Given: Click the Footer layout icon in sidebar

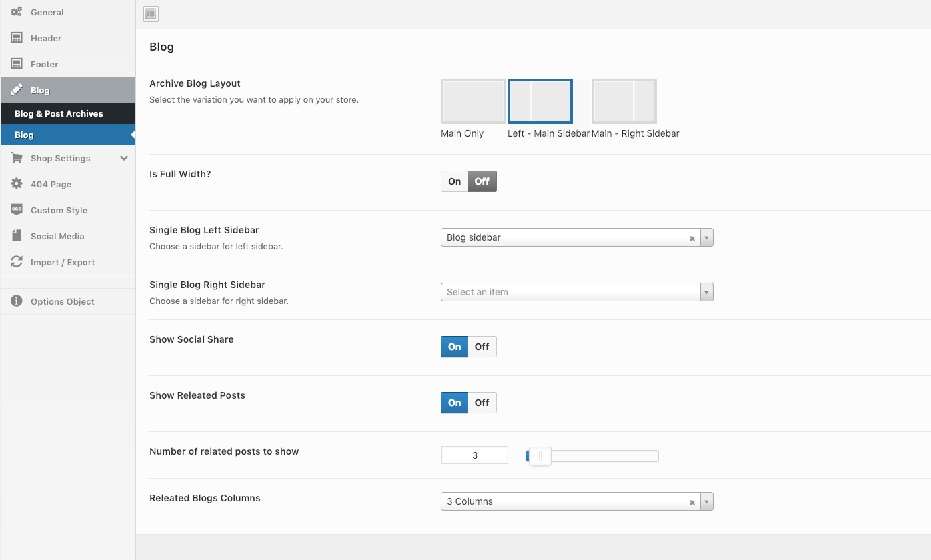Looking at the screenshot, I should coord(17,64).
